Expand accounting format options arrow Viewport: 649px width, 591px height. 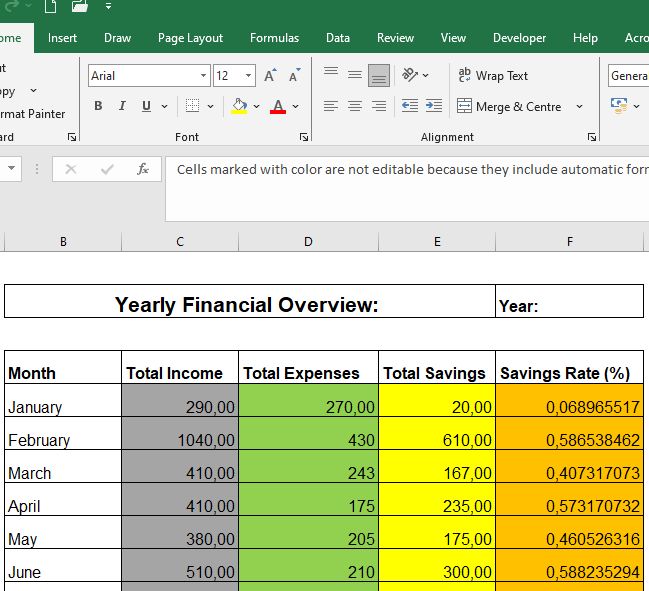coord(636,106)
